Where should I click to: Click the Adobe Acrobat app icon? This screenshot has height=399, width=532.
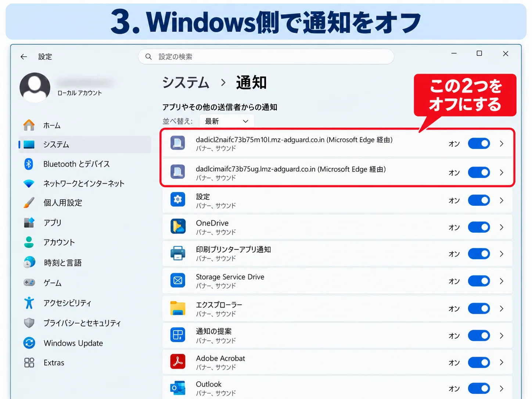point(178,362)
